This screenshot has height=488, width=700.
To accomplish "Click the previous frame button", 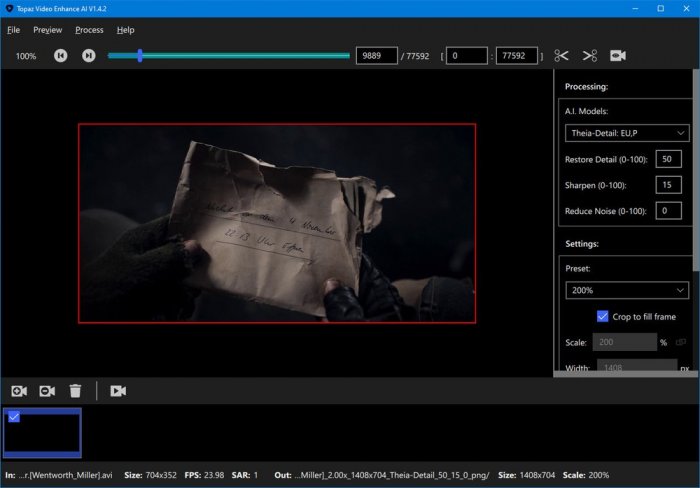I will pos(61,55).
